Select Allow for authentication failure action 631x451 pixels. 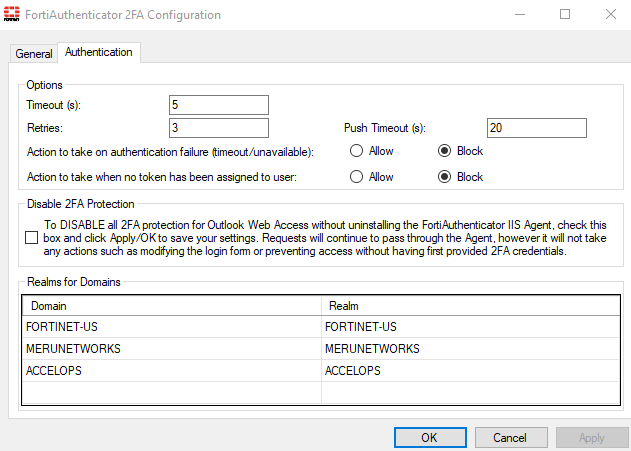coord(356,152)
